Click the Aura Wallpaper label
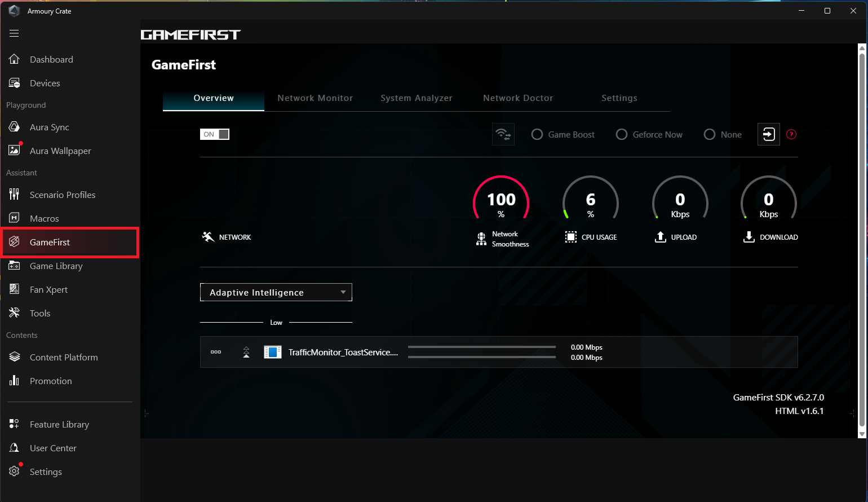 (x=60, y=151)
